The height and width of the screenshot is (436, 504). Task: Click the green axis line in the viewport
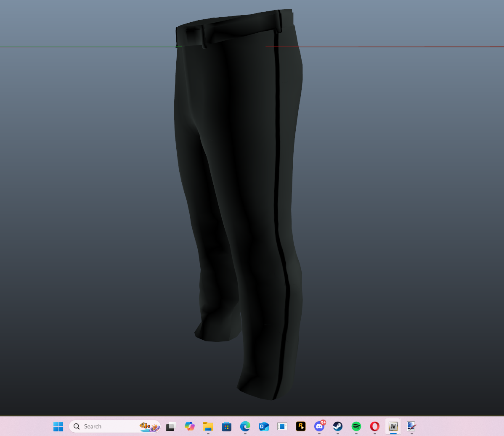pyautogui.click(x=84, y=47)
